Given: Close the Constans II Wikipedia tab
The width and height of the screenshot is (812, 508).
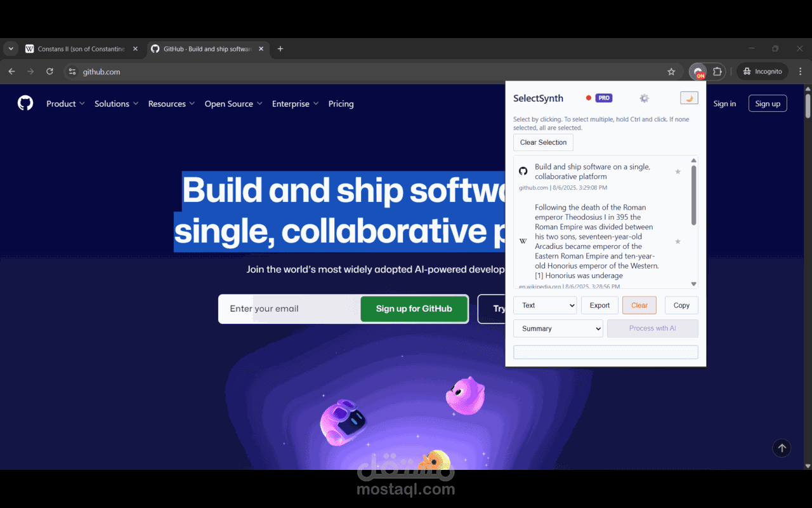Looking at the screenshot, I should (x=135, y=49).
